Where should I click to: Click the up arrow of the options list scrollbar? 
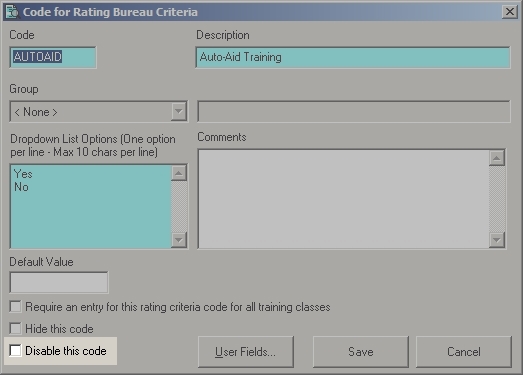[x=179, y=173]
